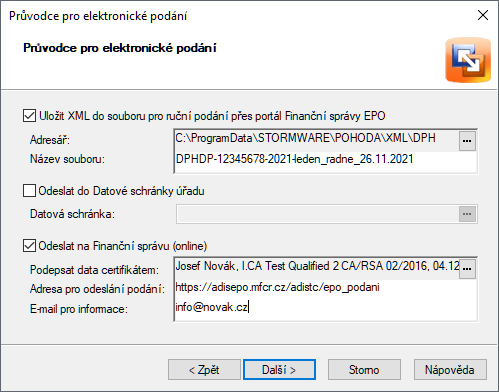
Task: Cancel the wizard with Storno
Action: (x=364, y=370)
